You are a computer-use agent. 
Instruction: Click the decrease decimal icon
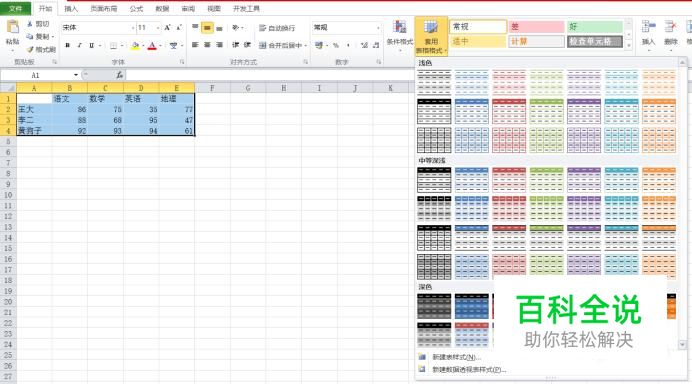[376, 45]
